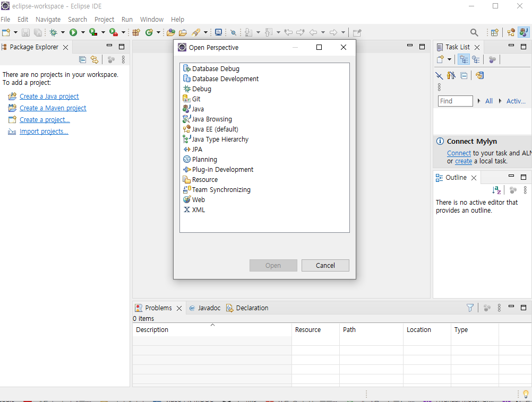Switch to Java perspective icon at top right
Viewport: 532px width, 402px height.
[x=524, y=32]
